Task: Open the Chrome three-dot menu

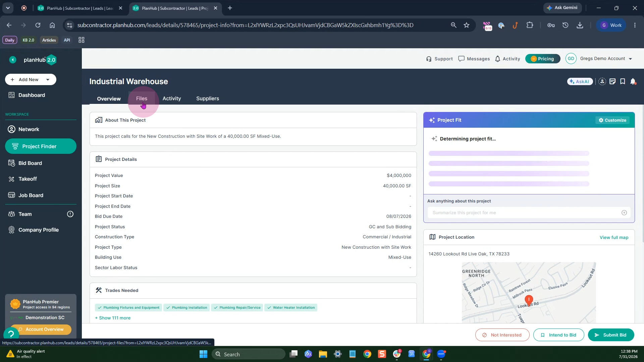Action: click(635, 25)
